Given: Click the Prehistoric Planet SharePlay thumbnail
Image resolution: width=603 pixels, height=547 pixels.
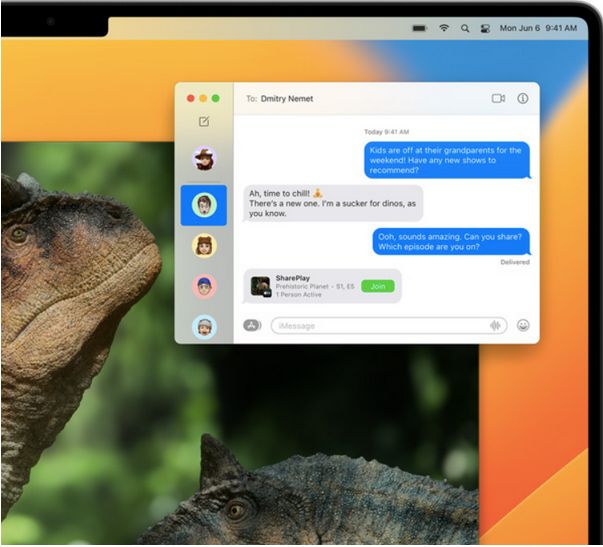Looking at the screenshot, I should click(x=261, y=286).
